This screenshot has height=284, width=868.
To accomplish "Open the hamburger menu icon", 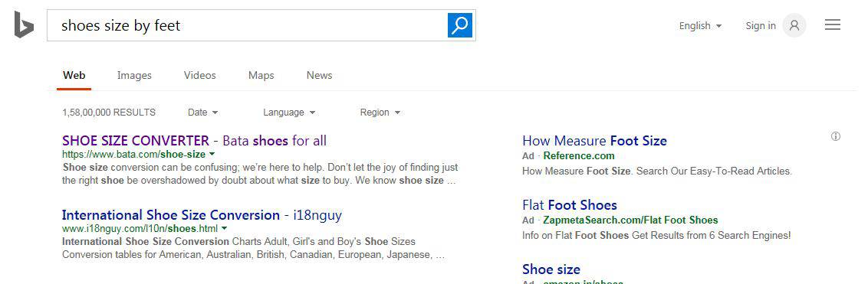I will 833,24.
